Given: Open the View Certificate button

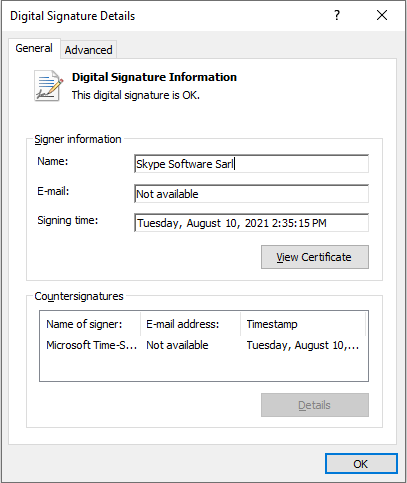Looking at the screenshot, I should pyautogui.click(x=315, y=257).
